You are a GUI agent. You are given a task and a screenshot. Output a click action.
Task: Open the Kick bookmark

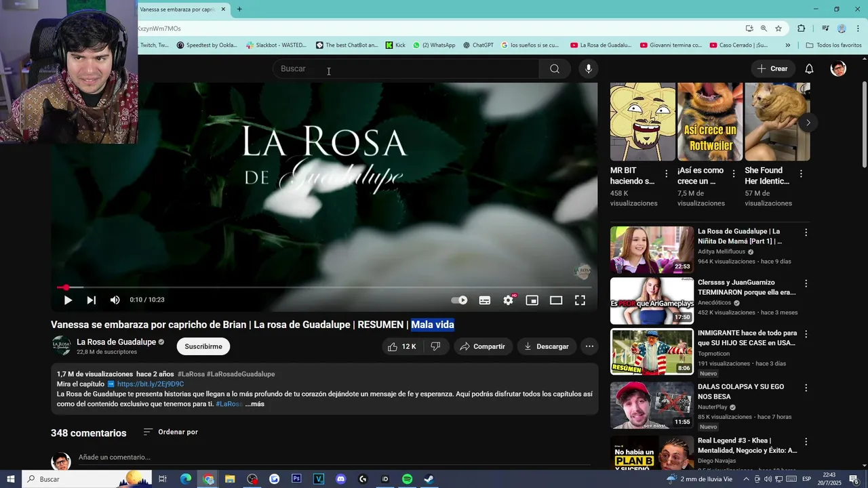tap(395, 45)
